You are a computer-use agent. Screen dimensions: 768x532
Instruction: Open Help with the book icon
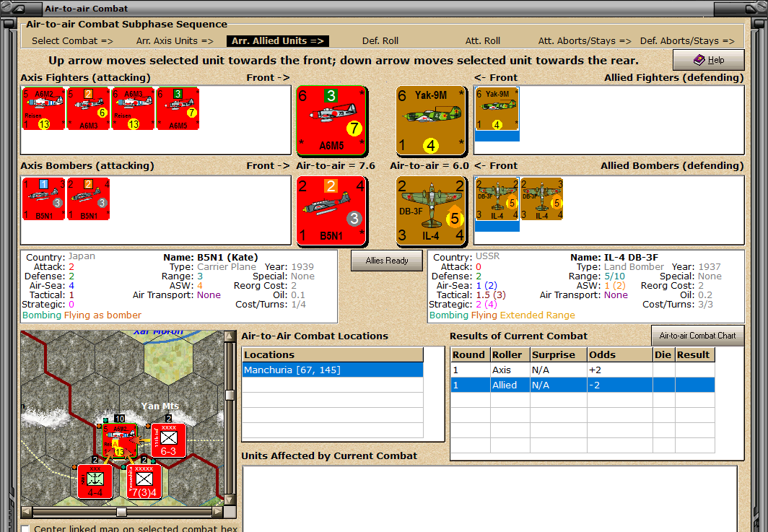(709, 60)
